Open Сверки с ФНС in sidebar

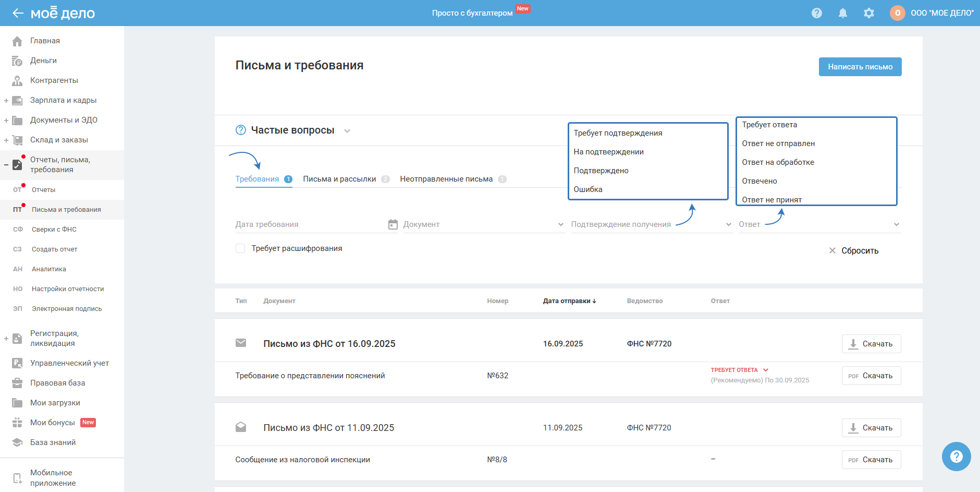click(54, 230)
